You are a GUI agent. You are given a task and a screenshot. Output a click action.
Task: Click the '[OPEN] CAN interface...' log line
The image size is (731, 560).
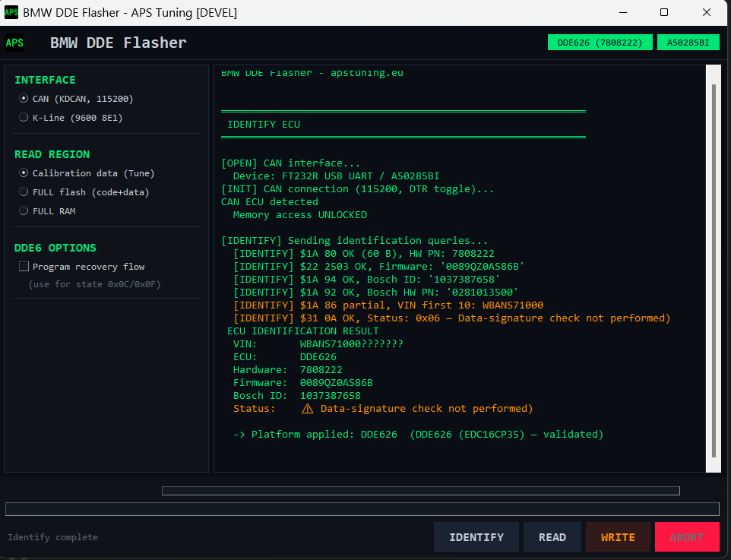tap(290, 163)
